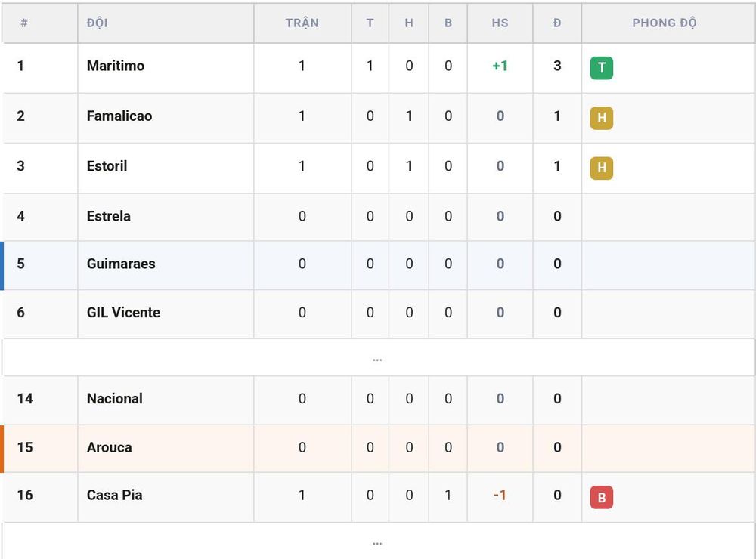Click the ĐỘI column header
Screen dimensions: 756x559
click(97, 23)
